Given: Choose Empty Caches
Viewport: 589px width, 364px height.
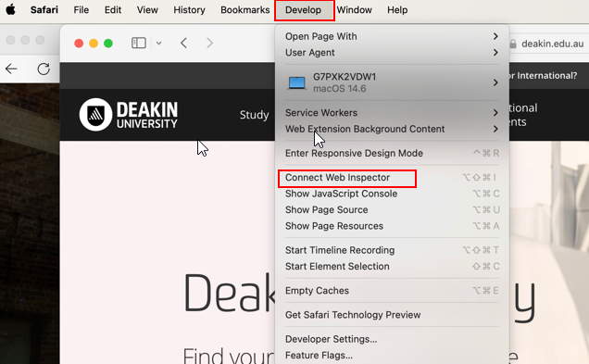Looking at the screenshot, I should pyautogui.click(x=392, y=291).
